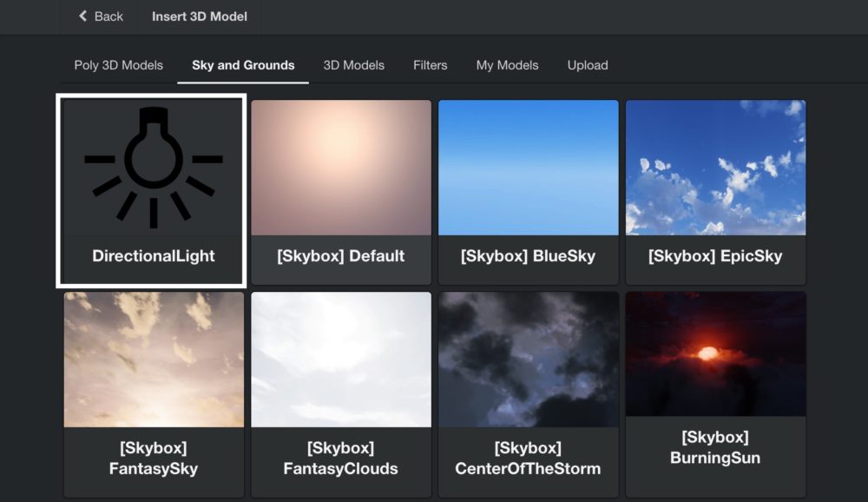Viewport: 868px width, 502px height.
Task: Click the "[Skybox] FantasyClouds" caption
Action: pos(340,459)
